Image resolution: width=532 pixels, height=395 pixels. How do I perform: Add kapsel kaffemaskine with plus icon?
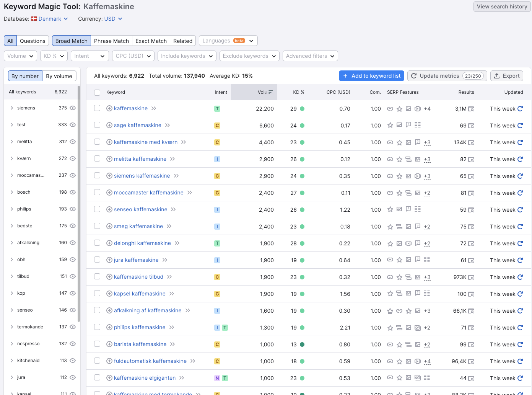[x=109, y=294]
